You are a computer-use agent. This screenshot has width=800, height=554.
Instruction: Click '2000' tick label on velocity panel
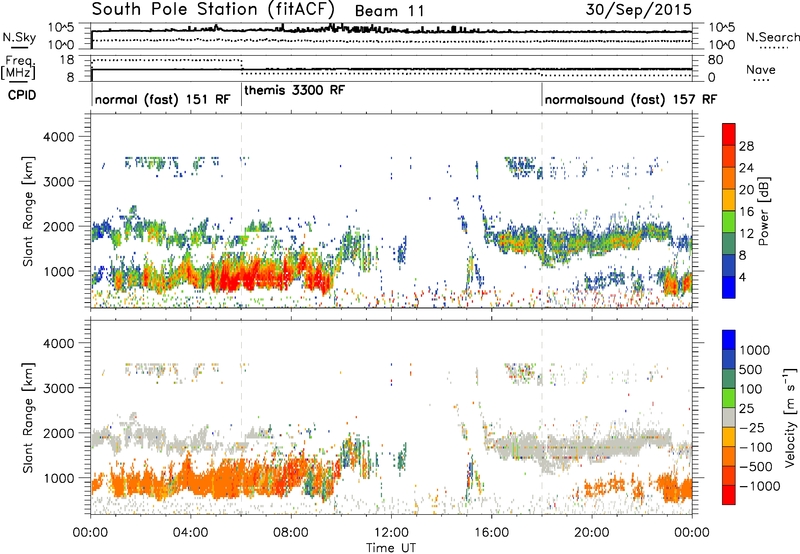[59, 433]
